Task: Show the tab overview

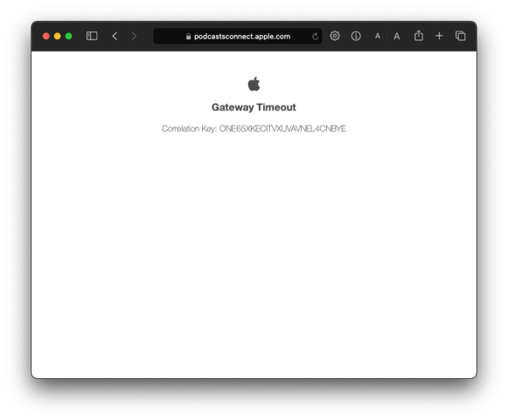Action: 461,36
